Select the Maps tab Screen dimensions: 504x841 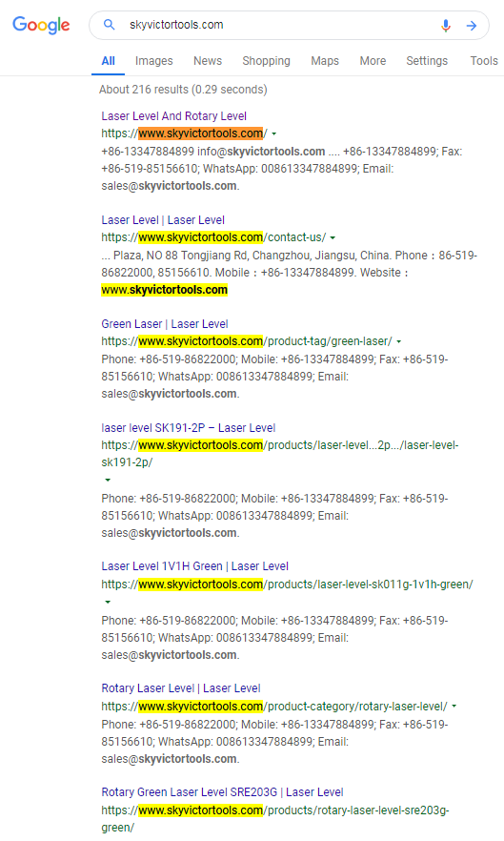(325, 61)
